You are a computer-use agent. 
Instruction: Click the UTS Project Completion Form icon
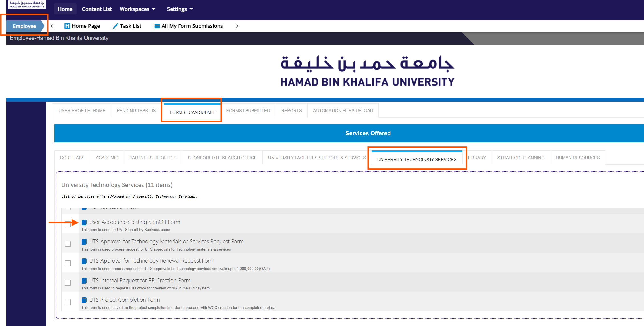pos(84,300)
